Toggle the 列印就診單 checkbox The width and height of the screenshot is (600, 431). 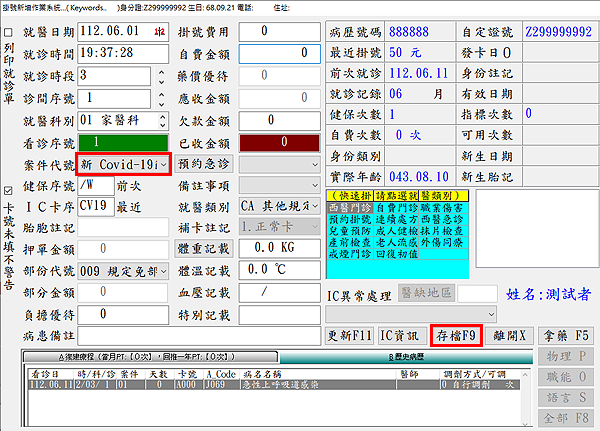coord(9,32)
